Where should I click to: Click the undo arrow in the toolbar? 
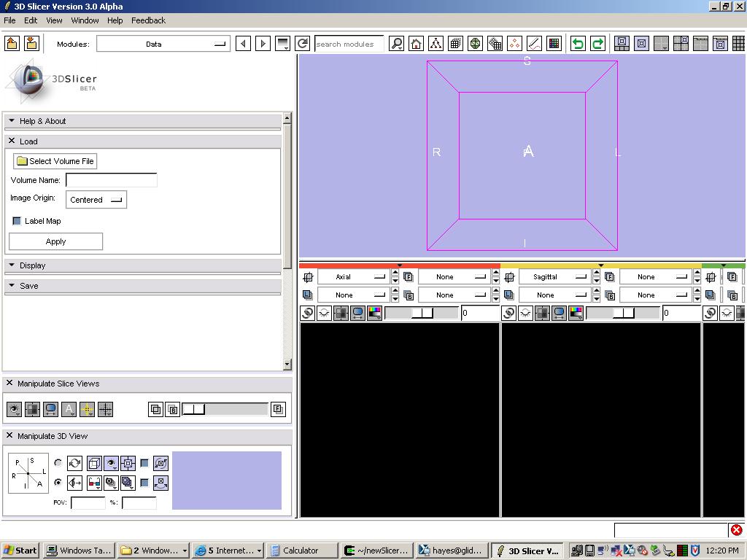(x=578, y=44)
